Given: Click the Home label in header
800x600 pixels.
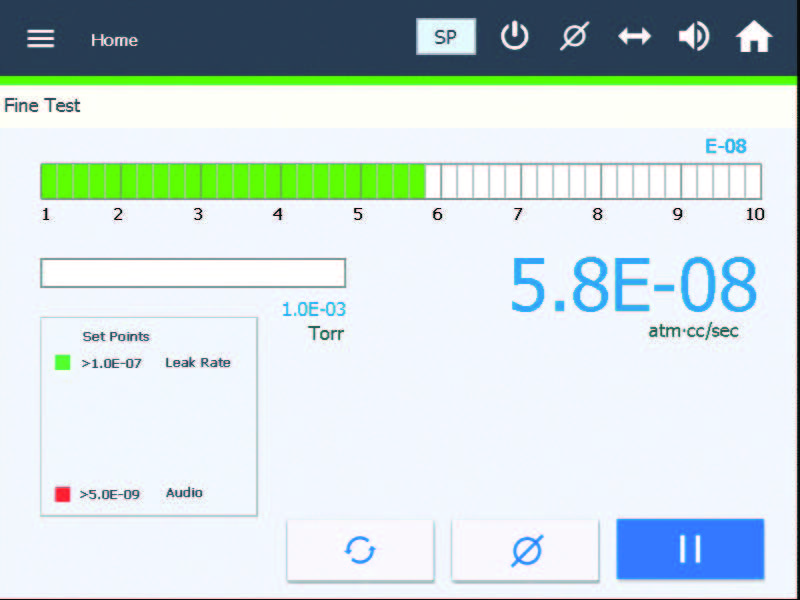Looking at the screenshot, I should pos(114,40).
